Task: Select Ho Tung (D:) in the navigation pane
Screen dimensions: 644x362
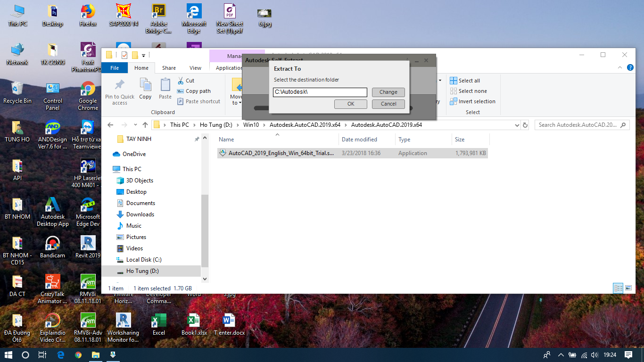Action: (x=151, y=271)
